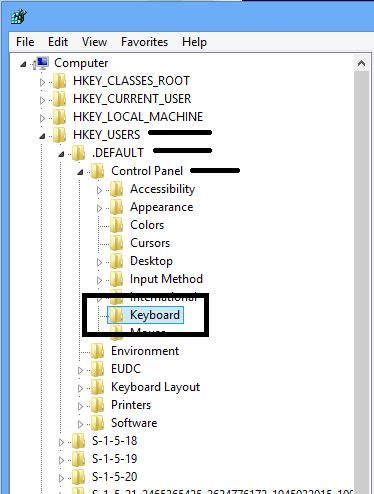
Task: Click the Registry Editor title bar icon
Action: click(19, 17)
